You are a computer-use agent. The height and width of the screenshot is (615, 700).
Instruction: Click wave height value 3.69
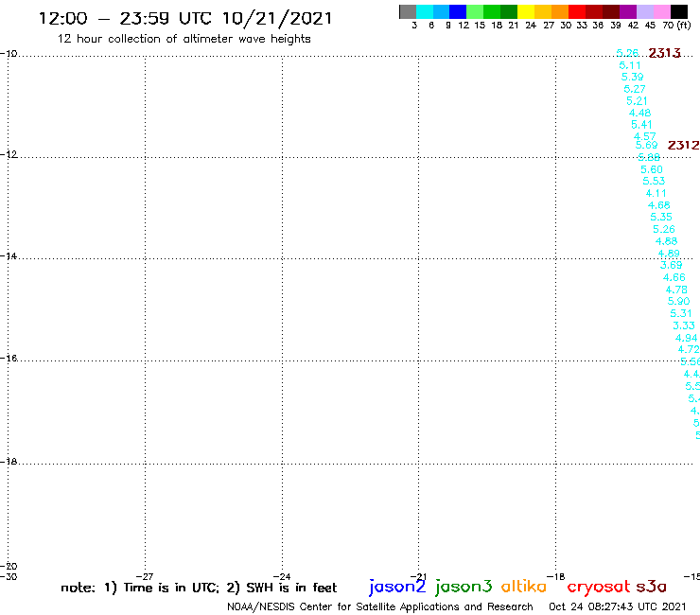click(671, 265)
